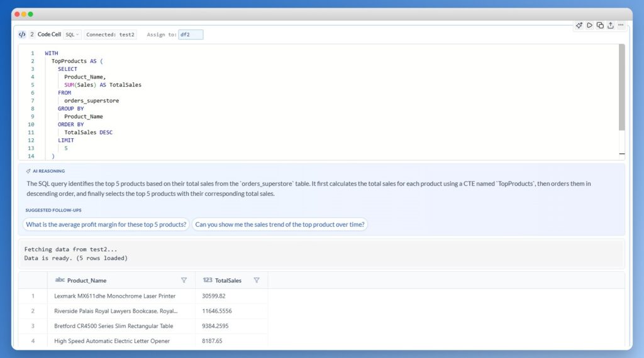Open the TotalSales column filter icon
The height and width of the screenshot is (358, 644).
(257, 280)
